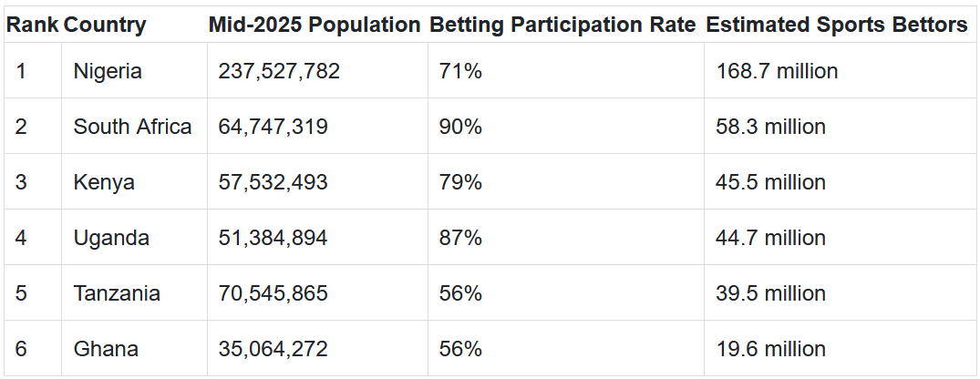980x379 pixels.
Task: Select the Uganda country cell
Action: click(x=111, y=238)
